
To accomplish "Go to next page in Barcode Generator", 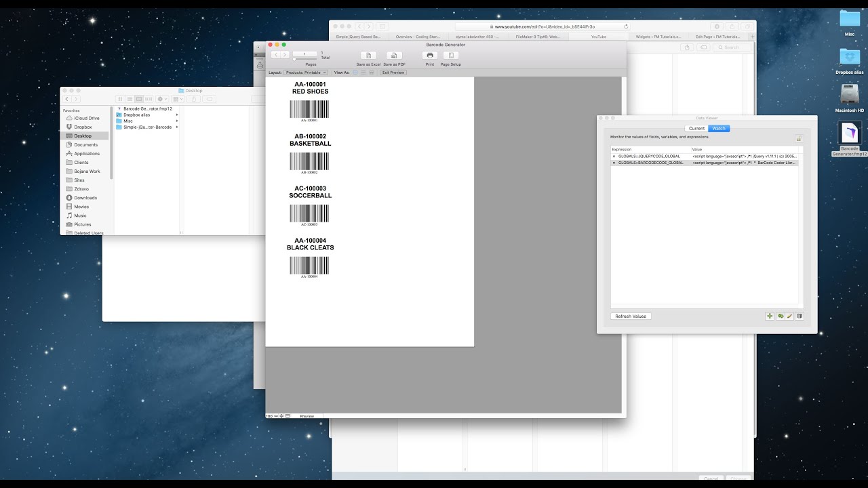I will tap(285, 54).
